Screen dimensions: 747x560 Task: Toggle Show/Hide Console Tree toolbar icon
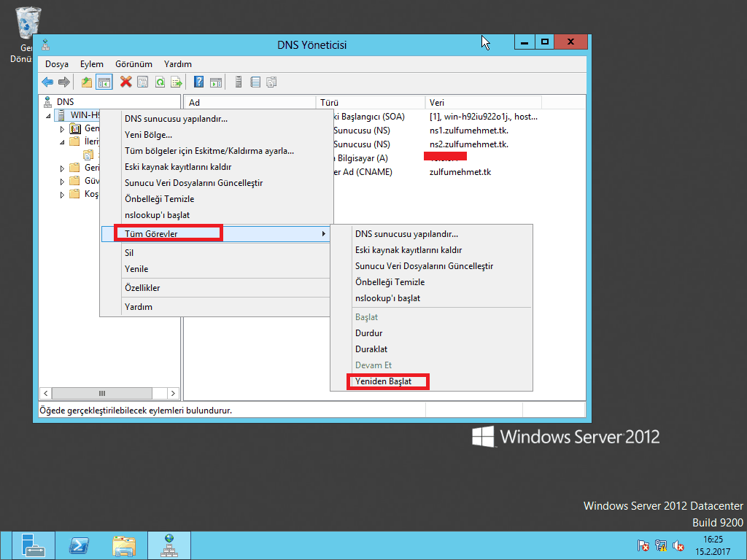coord(104,82)
